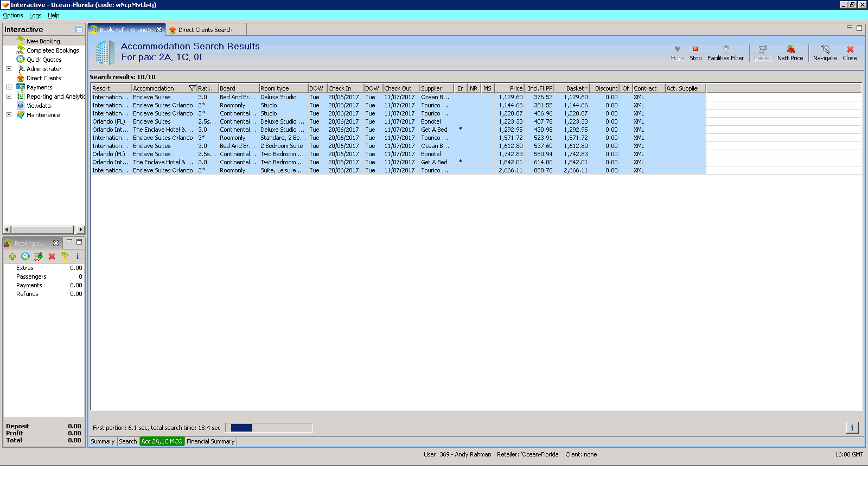Open the Help menu

pos(54,15)
